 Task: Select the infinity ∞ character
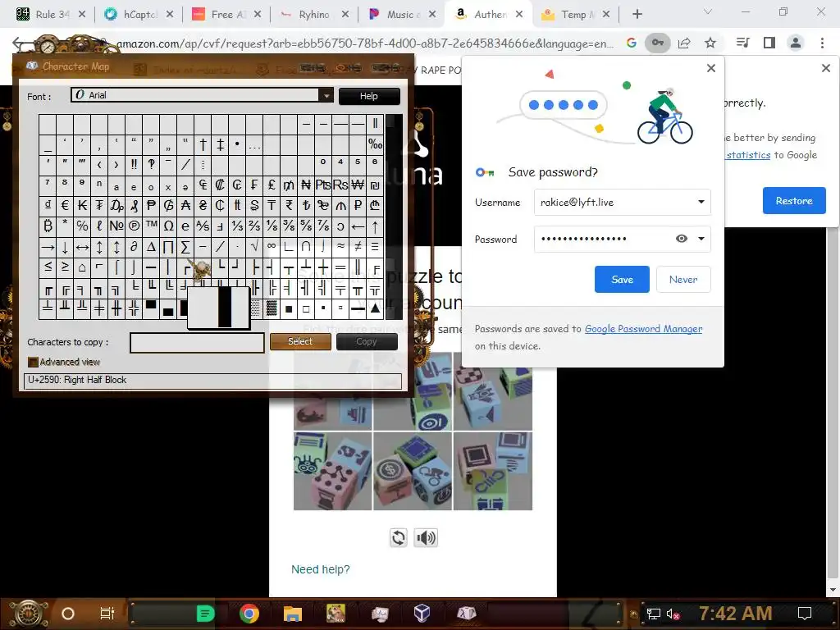pos(272,246)
